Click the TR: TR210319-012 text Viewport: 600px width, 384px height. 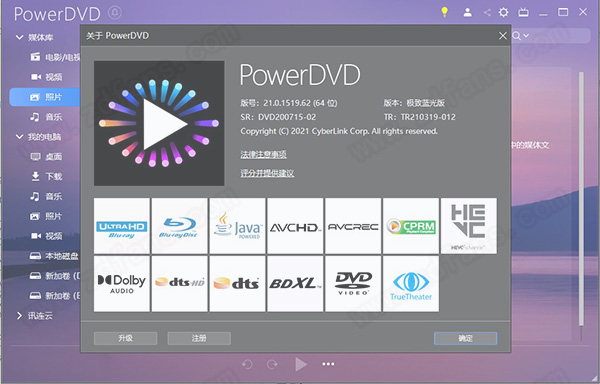pyautogui.click(x=419, y=117)
